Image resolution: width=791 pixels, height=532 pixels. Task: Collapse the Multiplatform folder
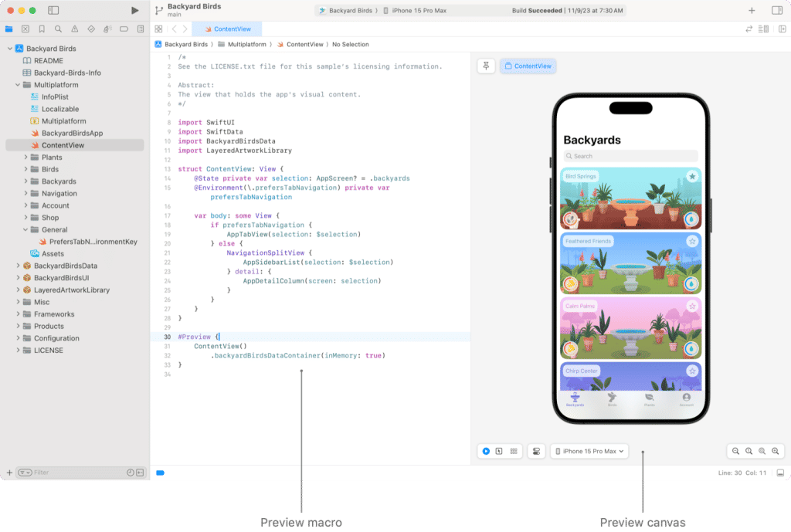(x=18, y=85)
